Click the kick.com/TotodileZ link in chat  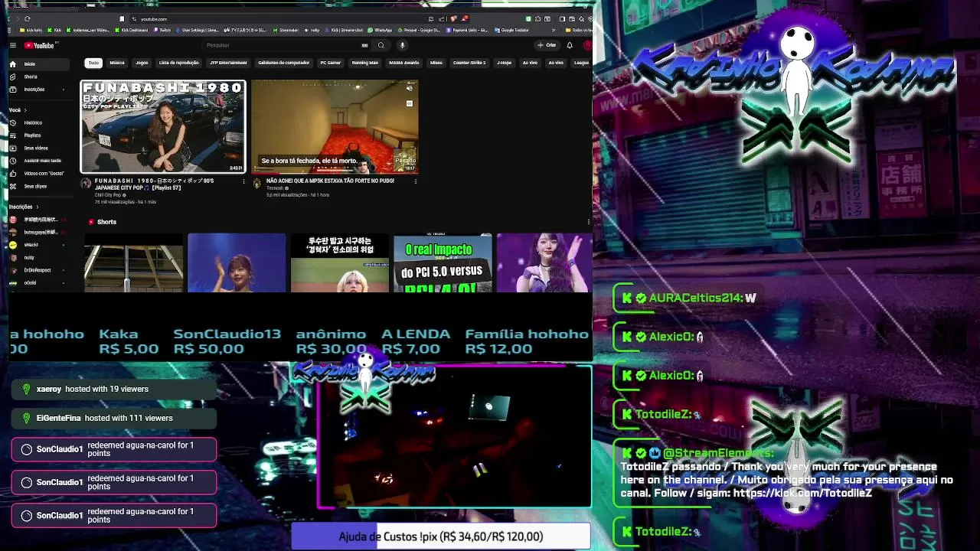point(802,494)
